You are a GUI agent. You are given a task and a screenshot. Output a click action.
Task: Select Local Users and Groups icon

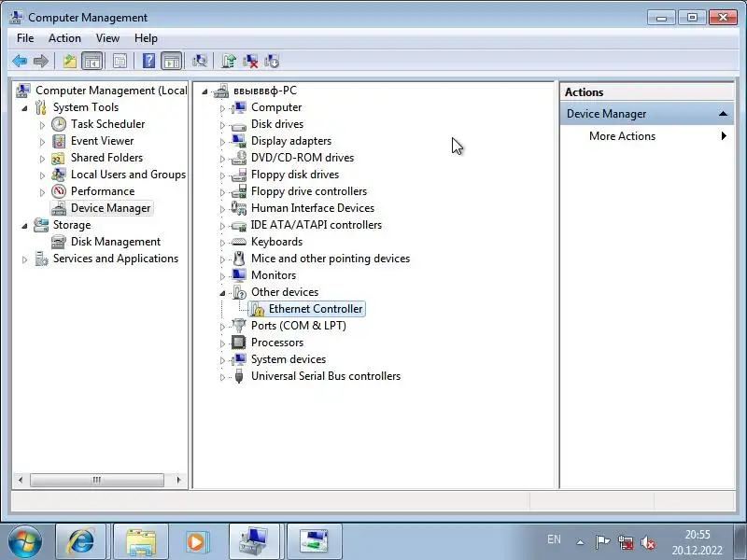pos(59,175)
